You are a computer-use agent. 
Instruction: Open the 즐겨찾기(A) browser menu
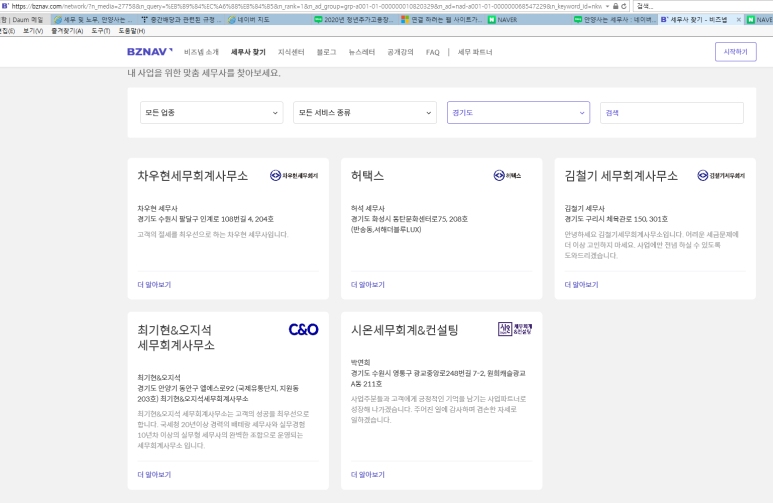pyautogui.click(x=67, y=31)
